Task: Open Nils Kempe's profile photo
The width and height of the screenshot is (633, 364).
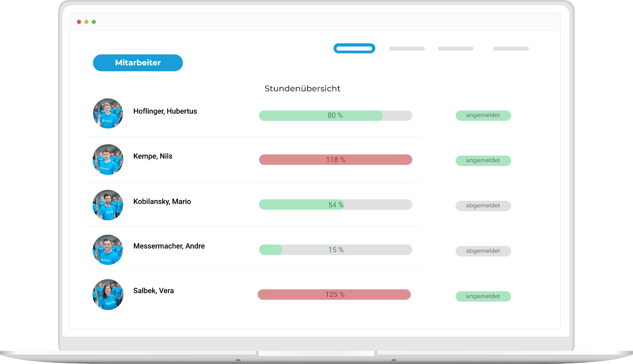Action: click(x=108, y=160)
